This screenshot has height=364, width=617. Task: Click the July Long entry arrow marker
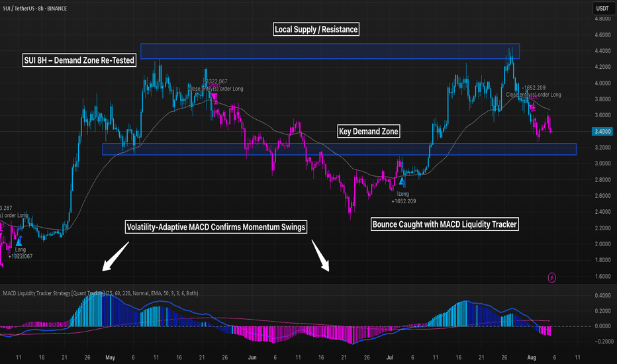click(402, 181)
